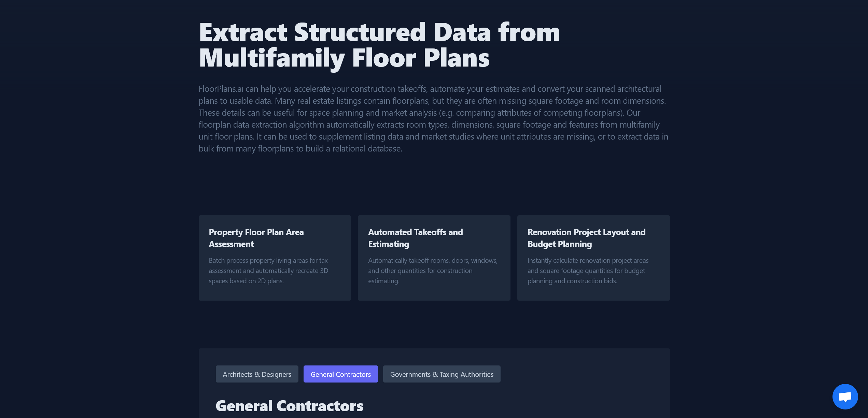Click 'spaces based on 2D plans' text
Viewport: 868px width, 418px height.
(x=246, y=281)
